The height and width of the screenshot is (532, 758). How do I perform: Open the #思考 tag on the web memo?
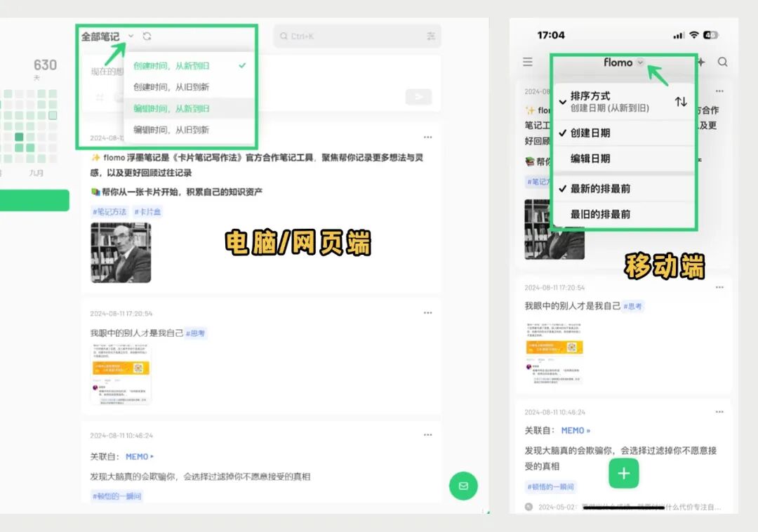[196, 333]
